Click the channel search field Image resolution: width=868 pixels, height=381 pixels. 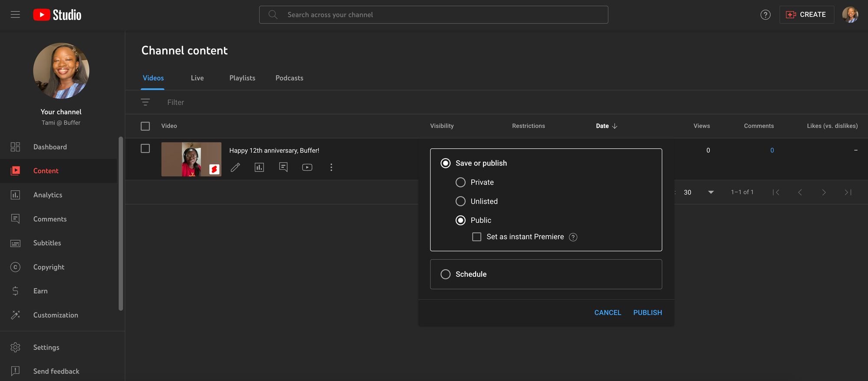click(434, 15)
